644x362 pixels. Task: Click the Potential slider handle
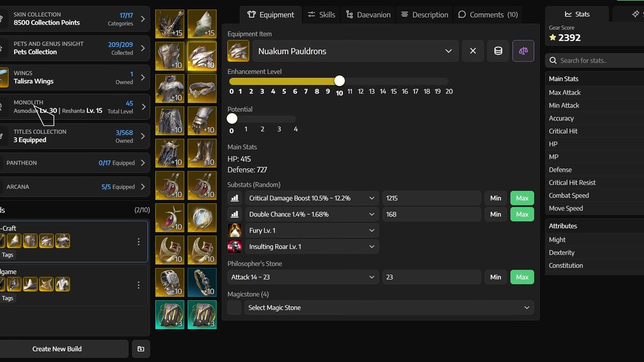232,119
